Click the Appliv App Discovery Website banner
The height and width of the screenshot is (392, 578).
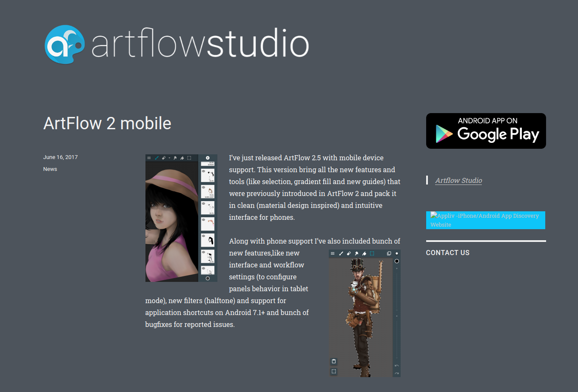486,220
